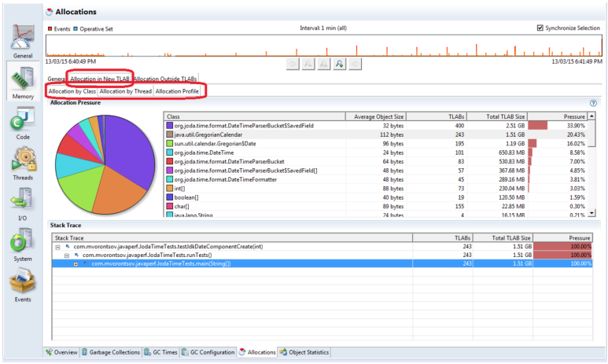
Task: Select the boolean[] class row
Action: click(x=376, y=197)
